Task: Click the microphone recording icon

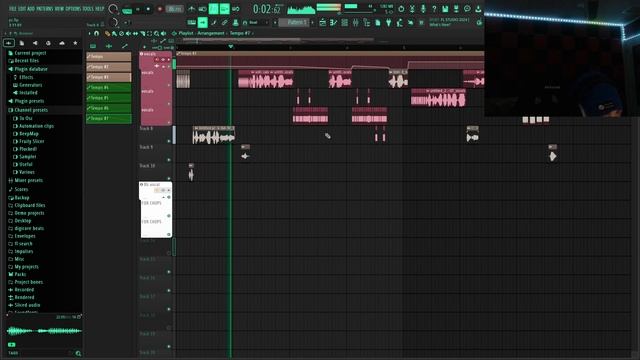Action: (x=423, y=9)
